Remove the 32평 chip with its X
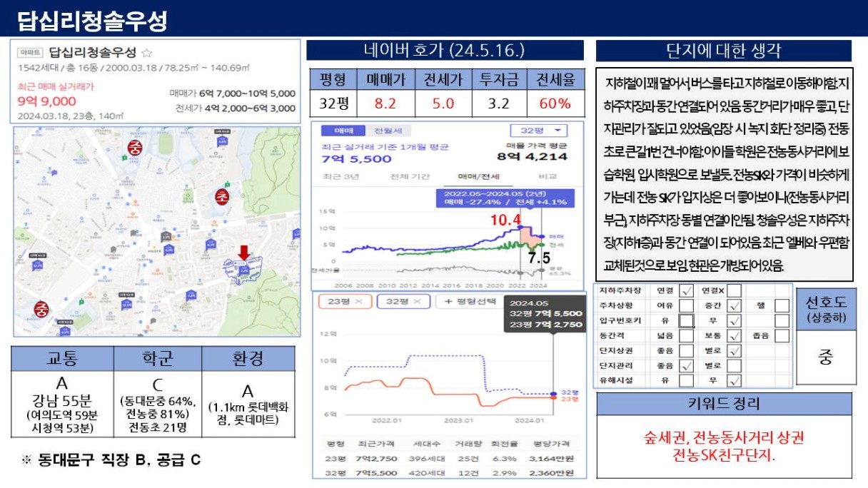The height and width of the screenshot is (488, 868). (x=418, y=302)
